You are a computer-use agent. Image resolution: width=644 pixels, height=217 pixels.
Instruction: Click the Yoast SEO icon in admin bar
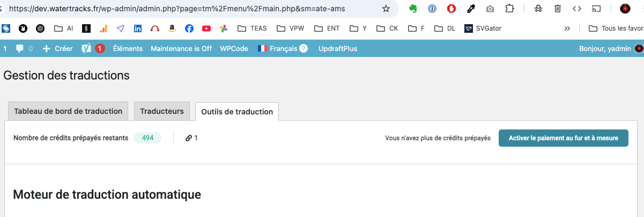[85, 48]
